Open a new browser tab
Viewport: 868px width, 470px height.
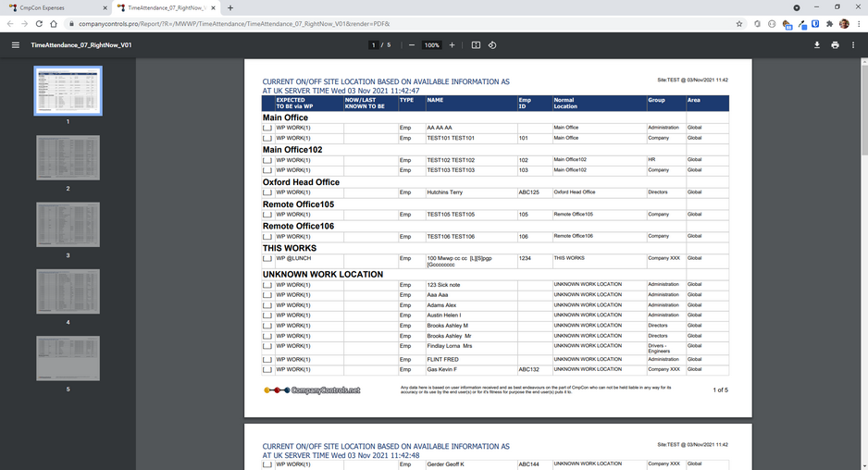(x=230, y=7)
